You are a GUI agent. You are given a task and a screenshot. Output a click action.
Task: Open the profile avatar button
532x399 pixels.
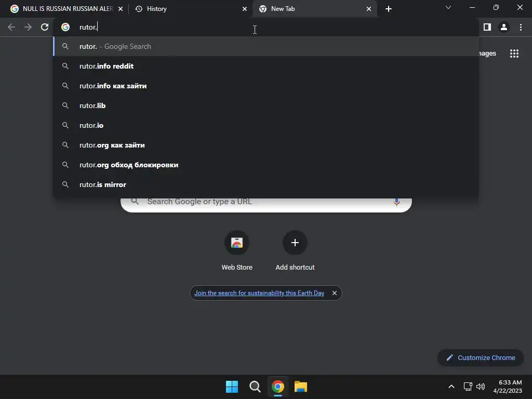pyautogui.click(x=504, y=27)
